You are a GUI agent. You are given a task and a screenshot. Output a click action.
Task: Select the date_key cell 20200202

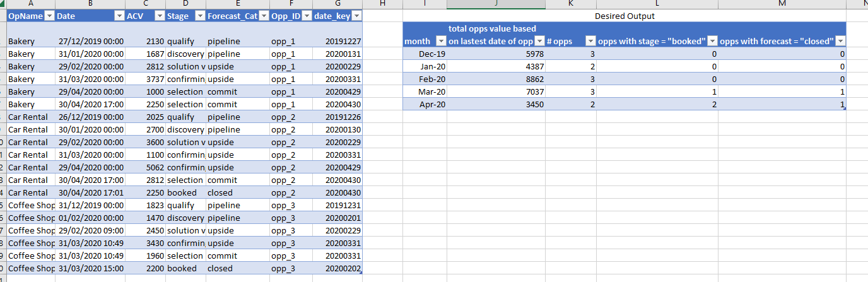pos(337,268)
